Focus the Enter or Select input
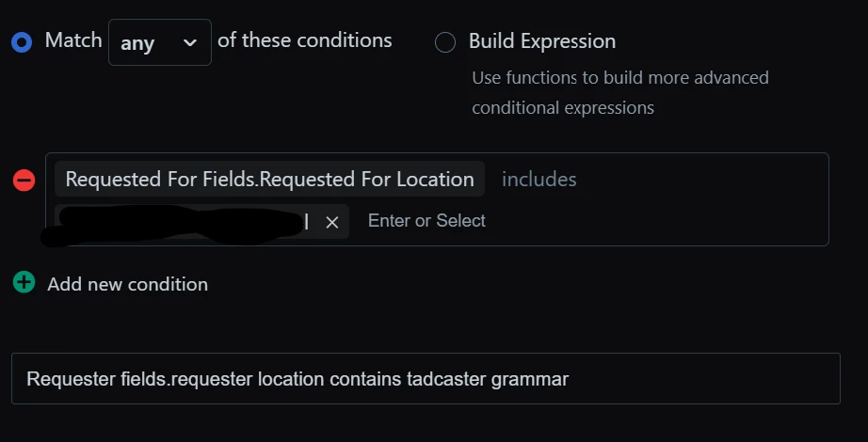The image size is (868, 442). 426,221
